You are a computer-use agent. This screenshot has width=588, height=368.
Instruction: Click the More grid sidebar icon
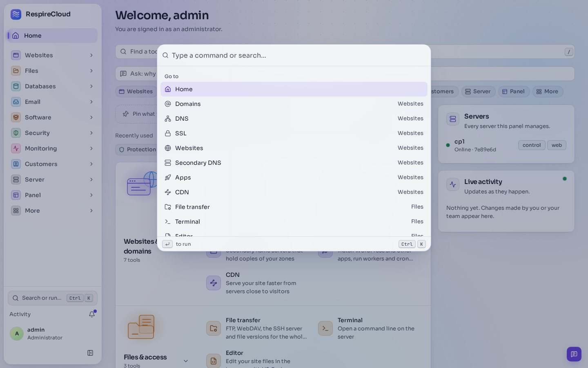[x=16, y=211]
